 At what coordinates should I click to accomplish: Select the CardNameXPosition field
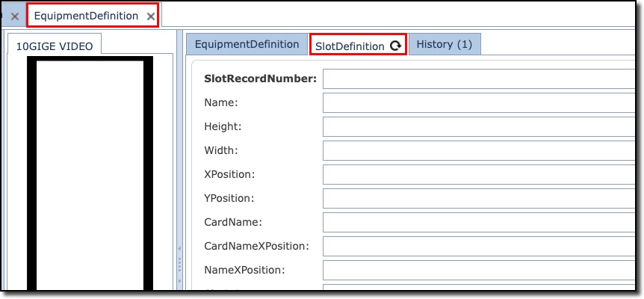coord(478,246)
